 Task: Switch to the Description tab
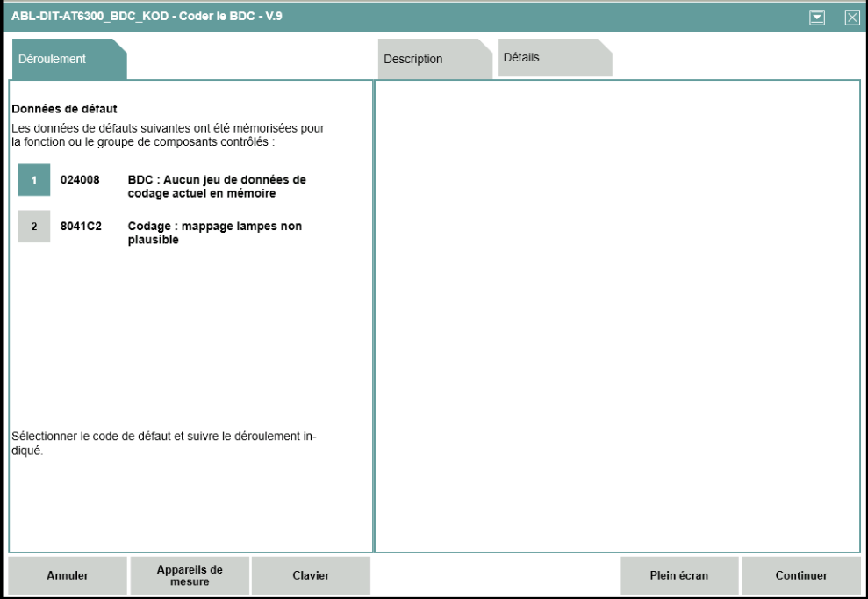(x=435, y=59)
